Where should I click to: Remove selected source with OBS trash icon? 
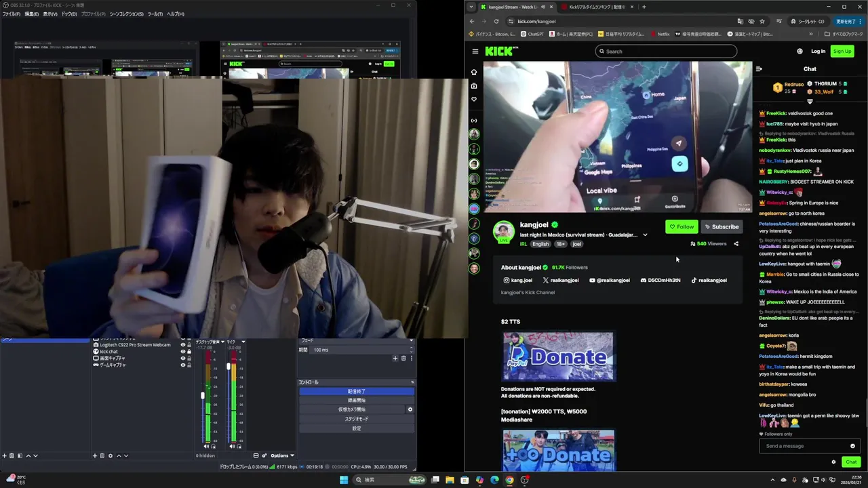[102, 455]
